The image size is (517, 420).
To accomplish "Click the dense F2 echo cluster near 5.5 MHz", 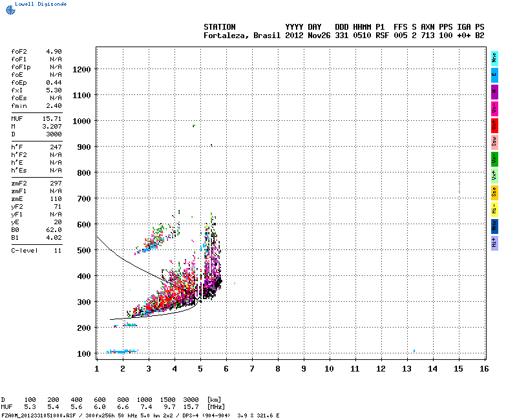I will pos(211,257).
